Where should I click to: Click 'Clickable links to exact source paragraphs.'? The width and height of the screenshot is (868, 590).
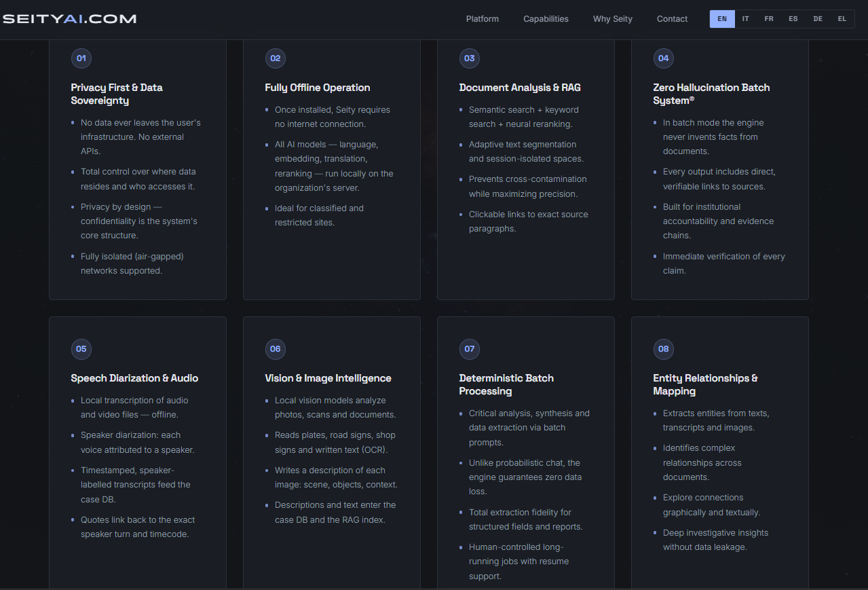click(529, 221)
